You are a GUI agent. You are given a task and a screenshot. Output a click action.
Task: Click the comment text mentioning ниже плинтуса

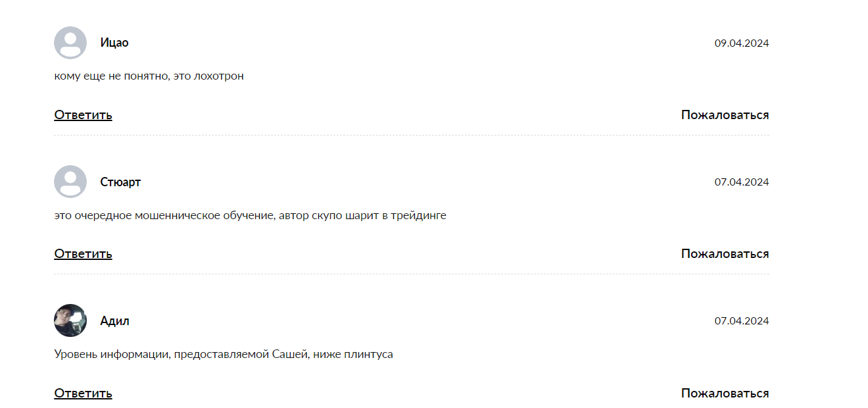[x=224, y=355]
